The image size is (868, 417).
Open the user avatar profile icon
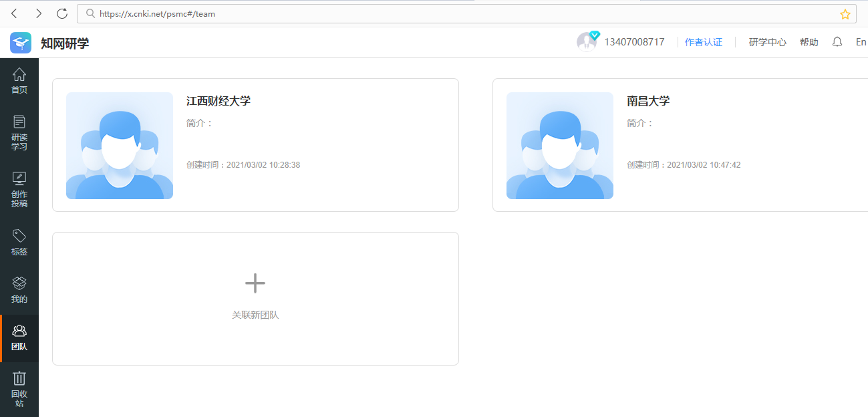tap(587, 41)
